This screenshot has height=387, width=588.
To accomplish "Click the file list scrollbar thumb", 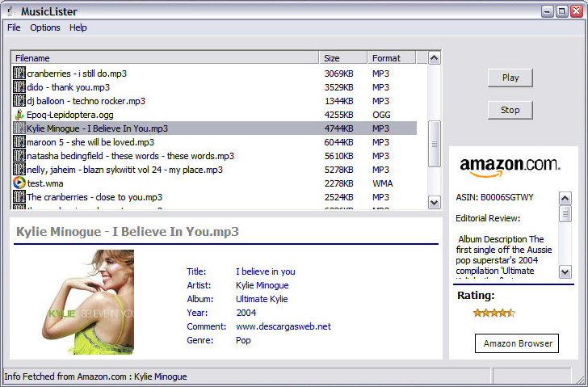I will pyautogui.click(x=435, y=144).
